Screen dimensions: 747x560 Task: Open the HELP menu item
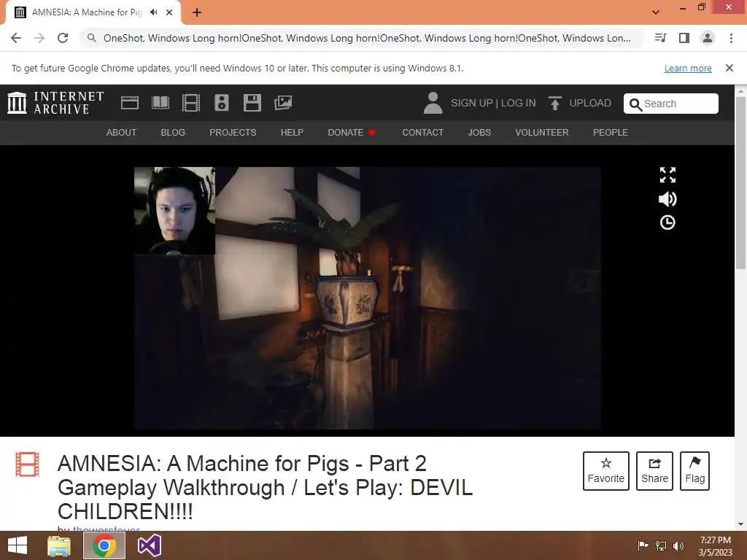292,133
